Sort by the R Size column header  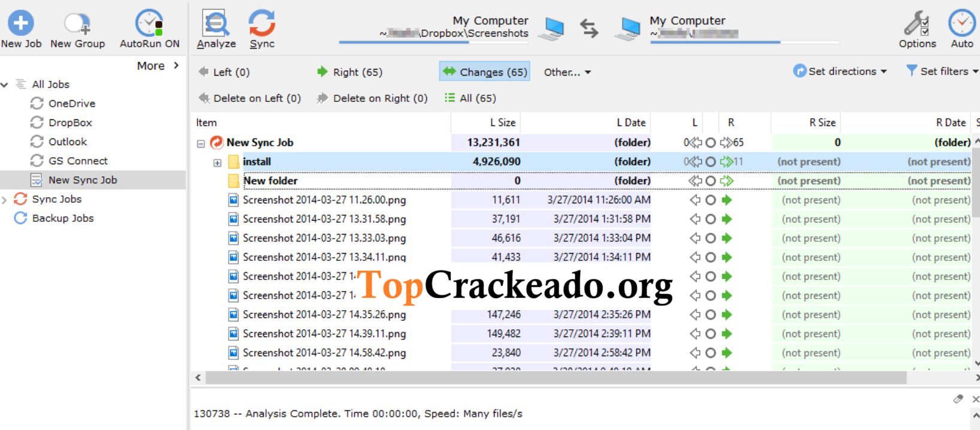(822, 122)
